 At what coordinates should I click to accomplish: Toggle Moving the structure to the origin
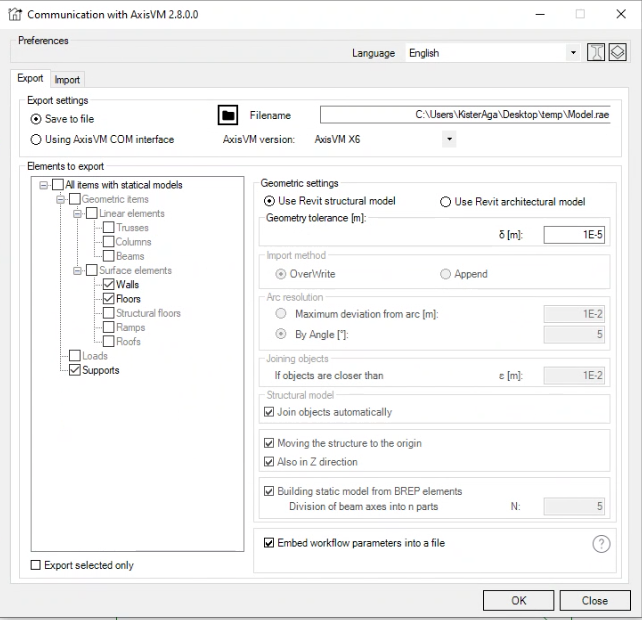269,443
